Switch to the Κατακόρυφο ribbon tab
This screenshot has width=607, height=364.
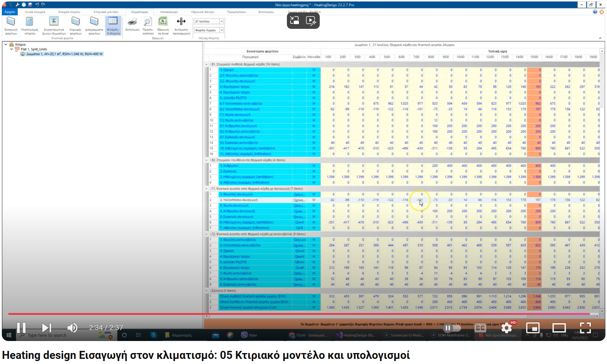click(x=170, y=11)
